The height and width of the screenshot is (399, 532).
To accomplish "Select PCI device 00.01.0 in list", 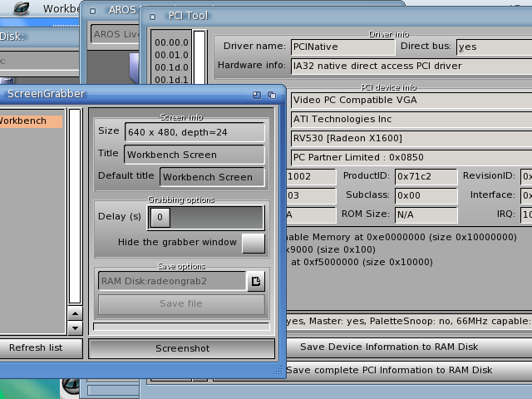I will [x=171, y=56].
